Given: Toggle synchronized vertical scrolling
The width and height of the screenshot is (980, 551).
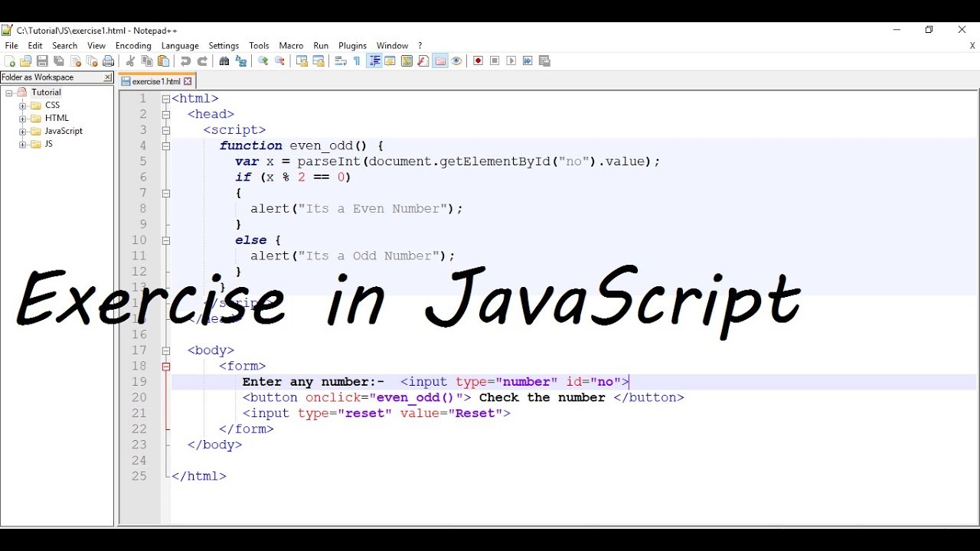Looking at the screenshot, I should pyautogui.click(x=302, y=61).
